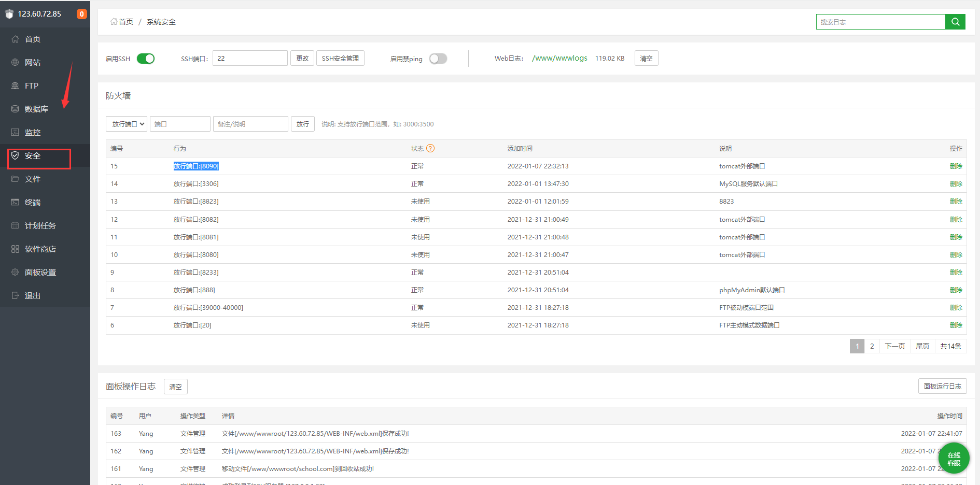
Task: Click the SSH port input field
Action: tap(250, 58)
